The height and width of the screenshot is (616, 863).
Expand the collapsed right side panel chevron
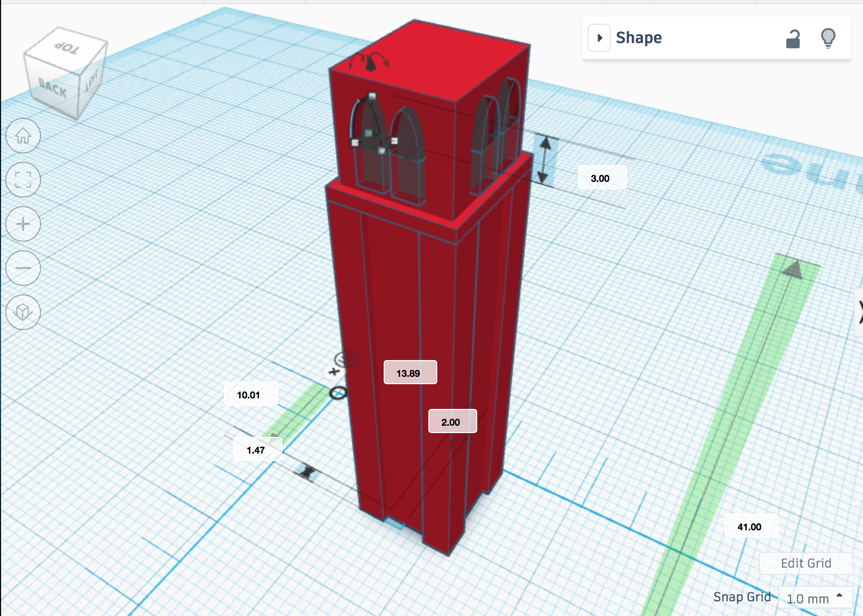point(860,312)
